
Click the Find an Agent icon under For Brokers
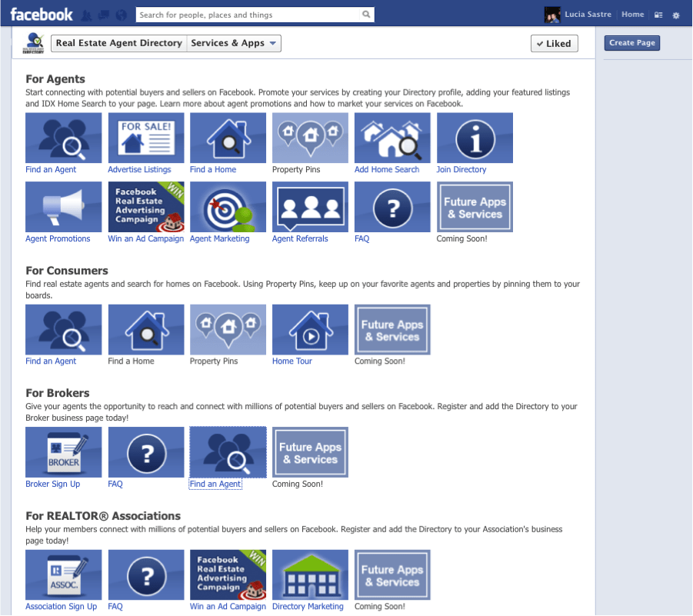click(228, 452)
